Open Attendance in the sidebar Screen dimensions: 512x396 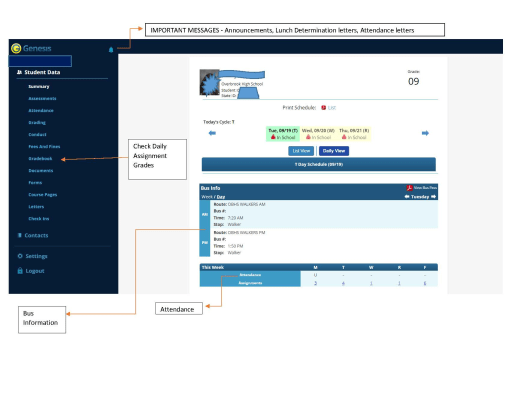(x=41, y=110)
